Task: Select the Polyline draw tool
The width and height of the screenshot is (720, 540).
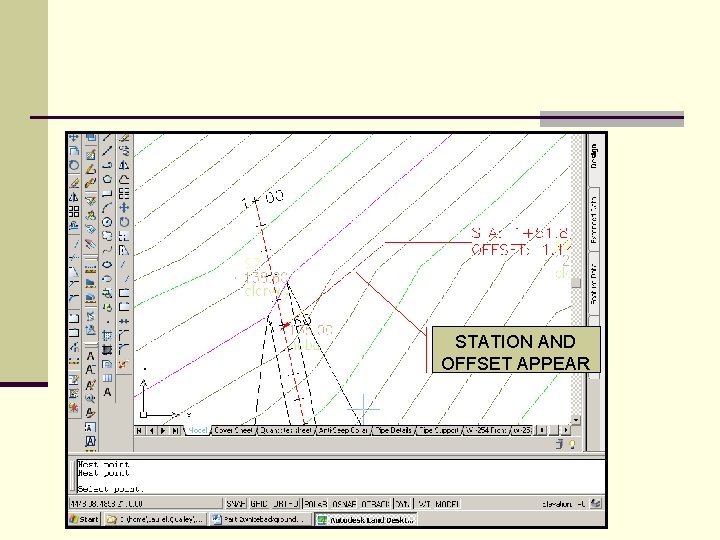Action: (107, 165)
